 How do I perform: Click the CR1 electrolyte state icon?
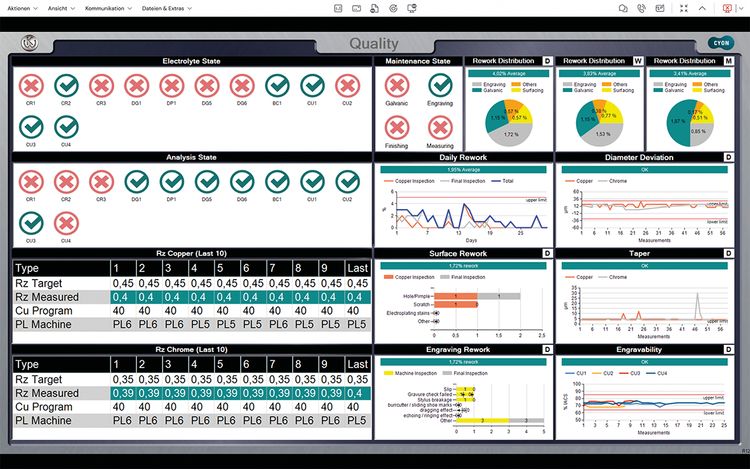click(x=31, y=86)
